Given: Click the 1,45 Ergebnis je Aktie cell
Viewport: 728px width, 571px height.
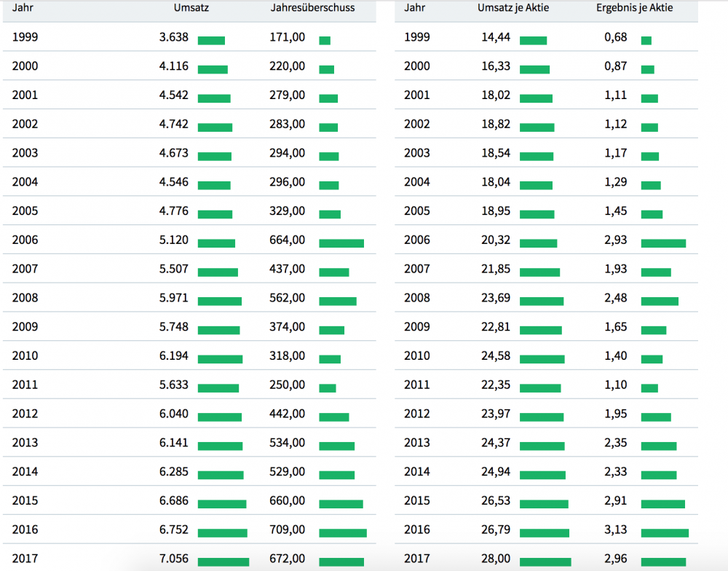Looking at the screenshot, I should coord(616,211).
